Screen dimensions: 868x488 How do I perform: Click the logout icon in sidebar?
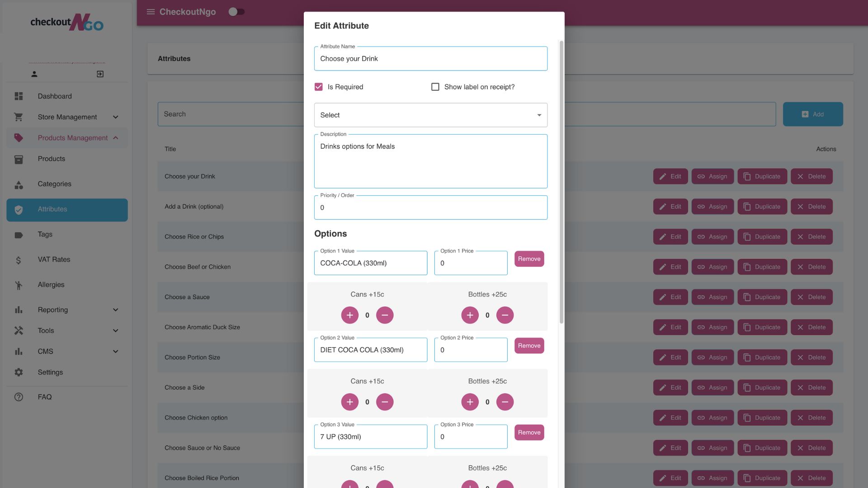[100, 74]
